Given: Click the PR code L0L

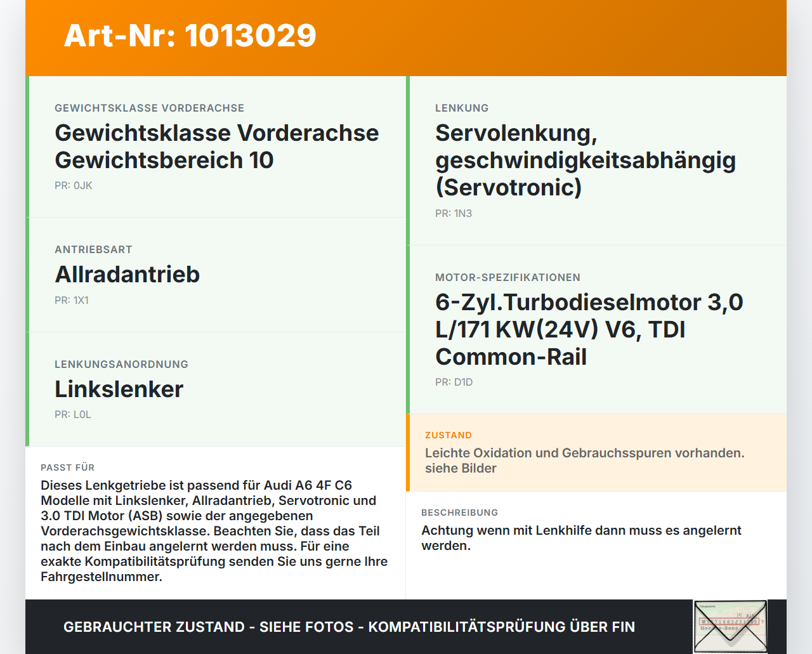Looking at the screenshot, I should click(x=73, y=415).
